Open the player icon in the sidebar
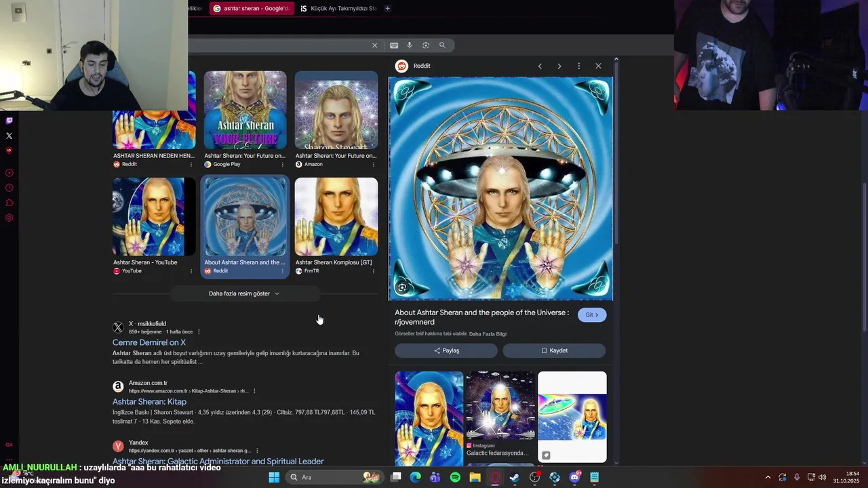Screen dimensions: 868x488 (x=9, y=173)
